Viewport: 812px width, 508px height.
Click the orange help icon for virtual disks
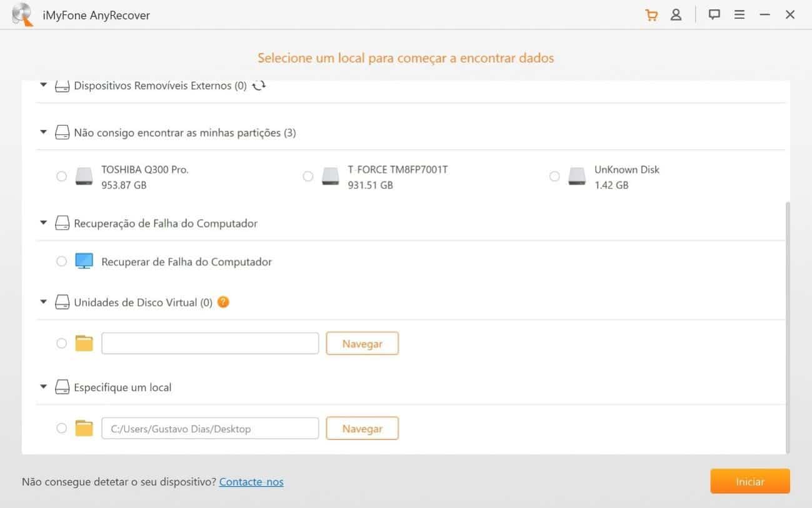223,302
